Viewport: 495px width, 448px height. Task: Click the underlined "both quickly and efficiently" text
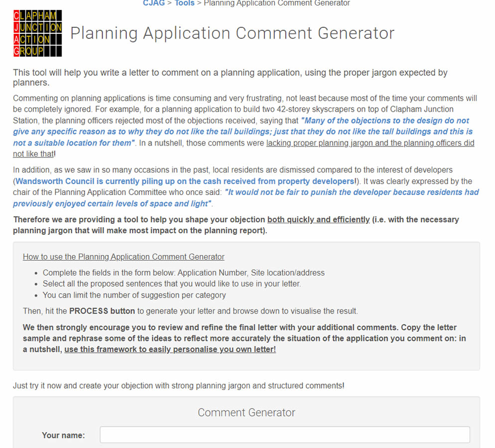point(319,220)
